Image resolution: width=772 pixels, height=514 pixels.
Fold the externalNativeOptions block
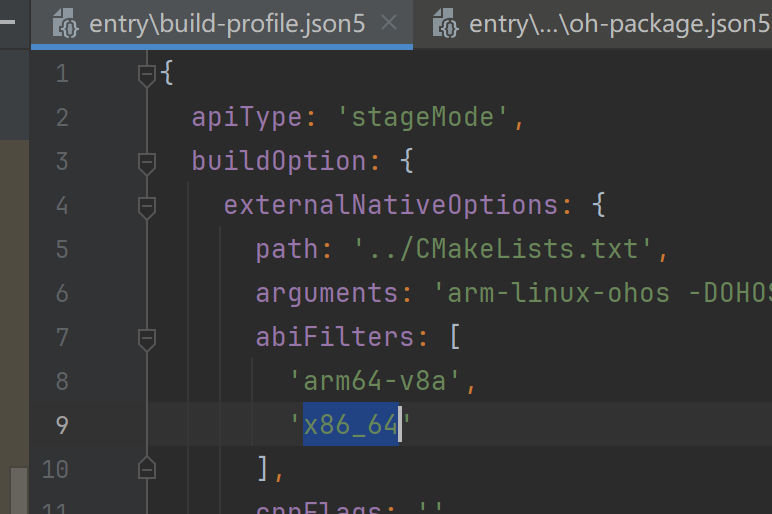pos(147,205)
